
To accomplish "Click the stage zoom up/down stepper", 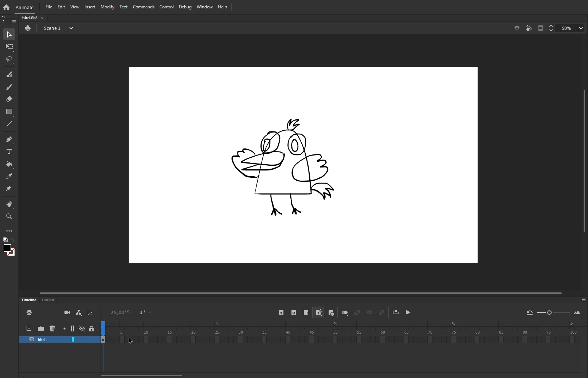I will (551, 28).
